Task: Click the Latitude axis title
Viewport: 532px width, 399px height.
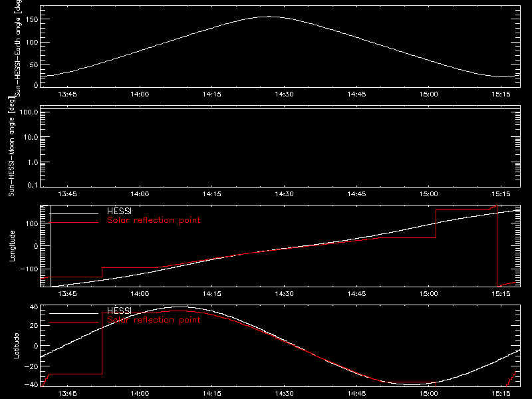Action: tap(16, 346)
